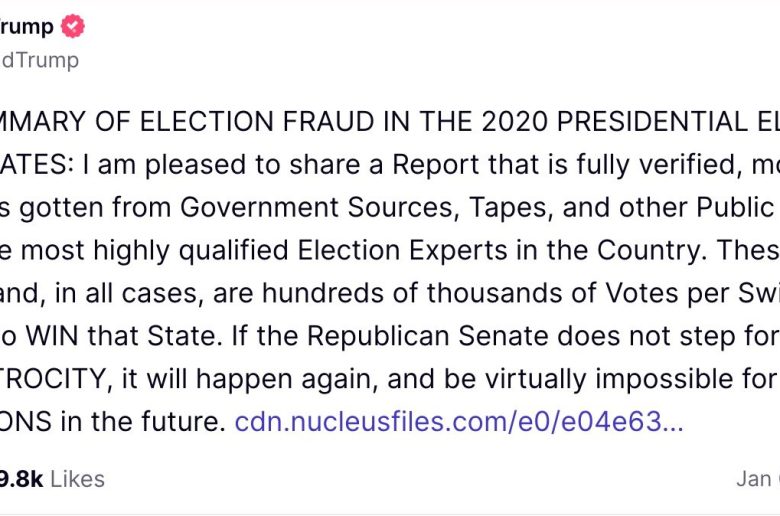Open the profile via the display name
The image size is (780, 516).
pyautogui.click(x=28, y=26)
